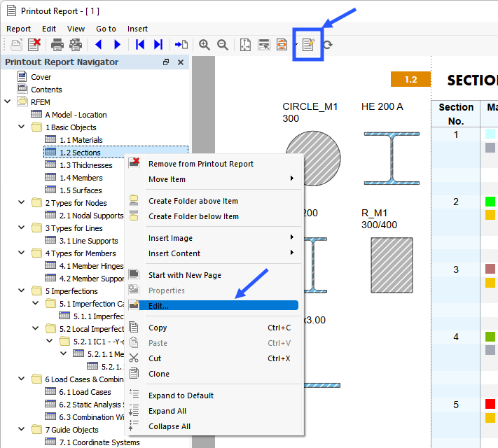Select 6.1 Load Cases in the tree
The image size is (498, 448).
coord(85,392)
